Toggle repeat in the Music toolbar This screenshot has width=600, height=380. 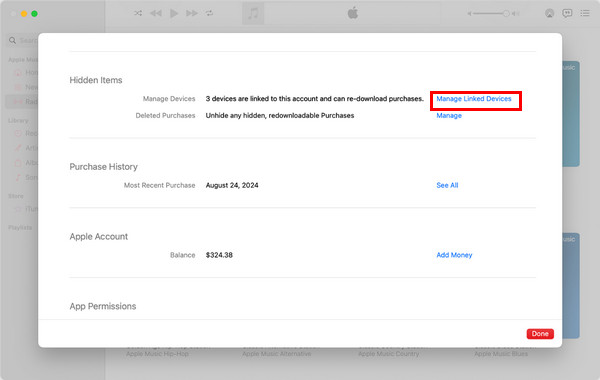[x=209, y=13]
